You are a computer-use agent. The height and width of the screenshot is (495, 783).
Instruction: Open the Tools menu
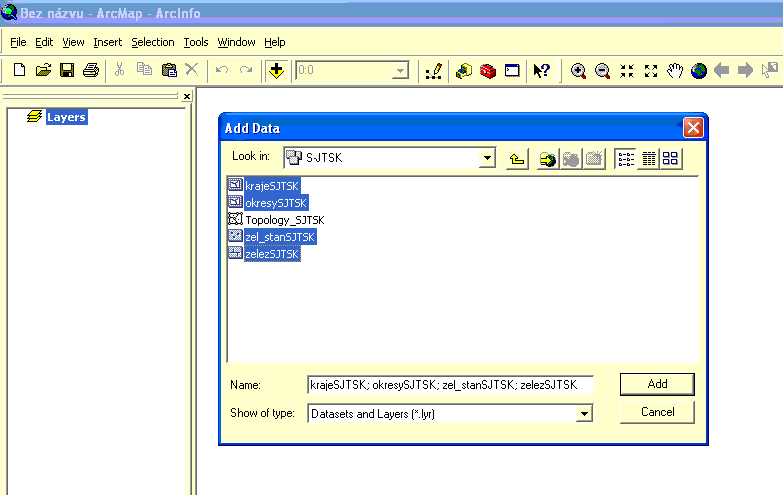click(196, 42)
